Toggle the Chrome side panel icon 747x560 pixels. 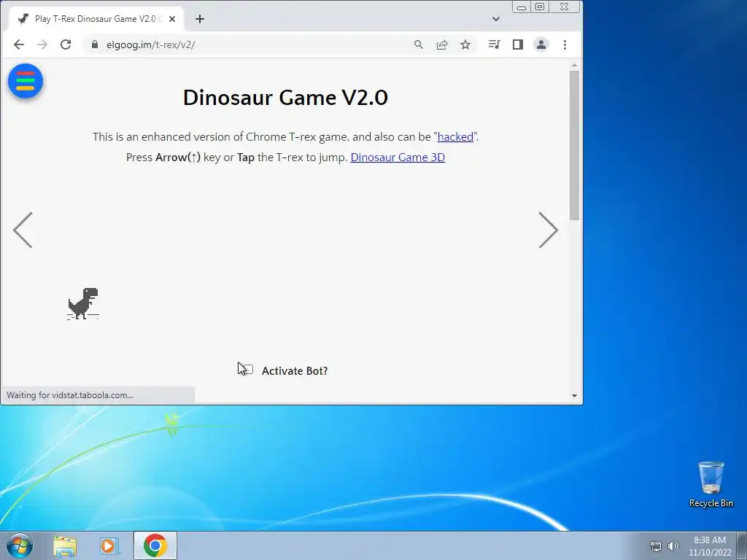[518, 44]
